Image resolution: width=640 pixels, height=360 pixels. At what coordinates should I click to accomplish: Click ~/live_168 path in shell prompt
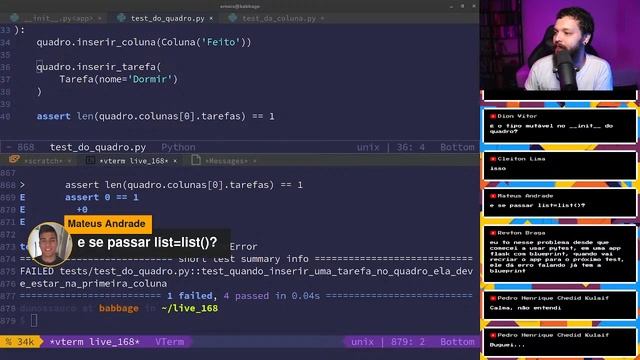(x=189, y=308)
